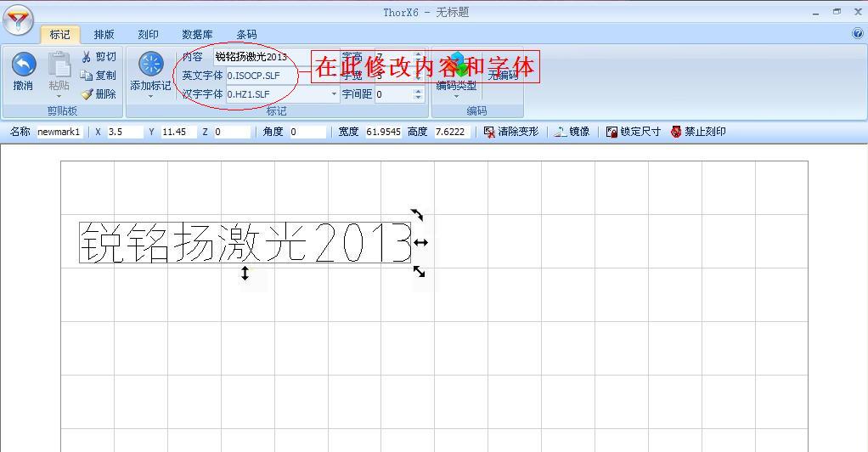Toggle the 镜像 mirror option
Screen dimensions: 868x452
point(561,132)
